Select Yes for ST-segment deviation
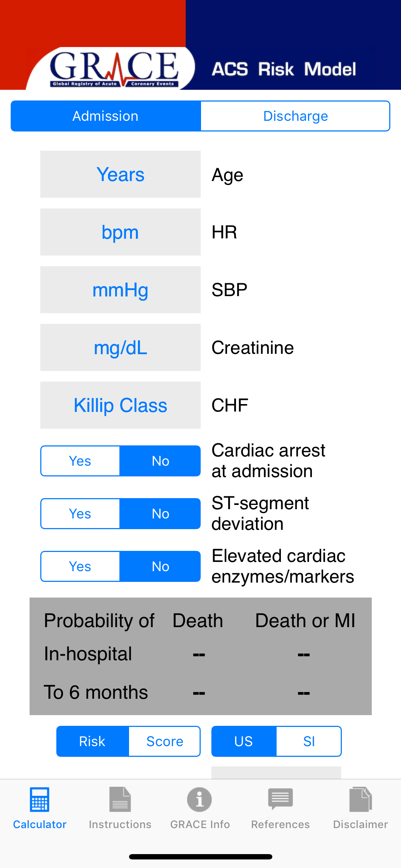Image resolution: width=401 pixels, height=868 pixels. tap(80, 514)
